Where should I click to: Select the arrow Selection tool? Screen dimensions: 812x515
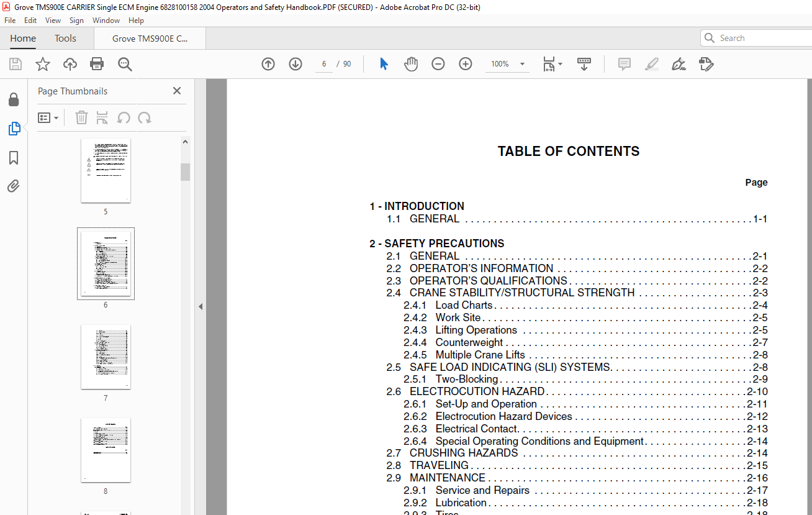(384, 64)
